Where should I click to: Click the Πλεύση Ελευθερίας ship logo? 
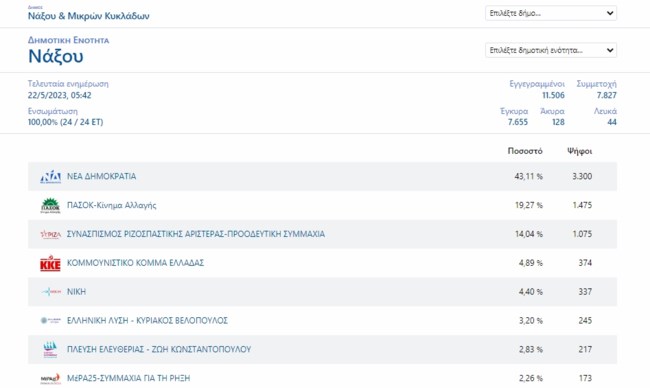(x=51, y=349)
